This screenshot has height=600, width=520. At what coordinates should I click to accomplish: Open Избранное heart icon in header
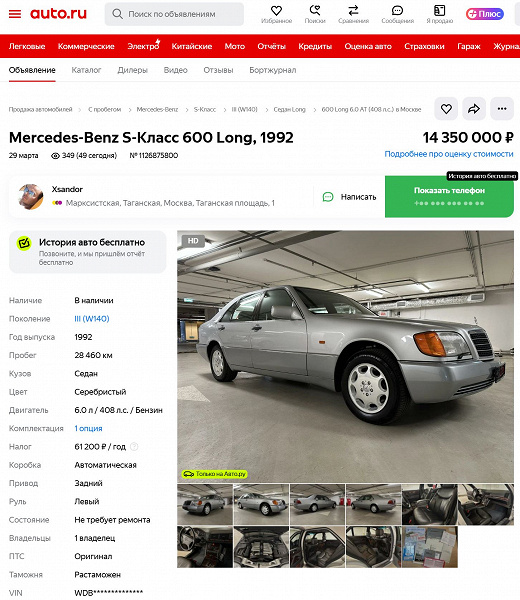pyautogui.click(x=276, y=11)
